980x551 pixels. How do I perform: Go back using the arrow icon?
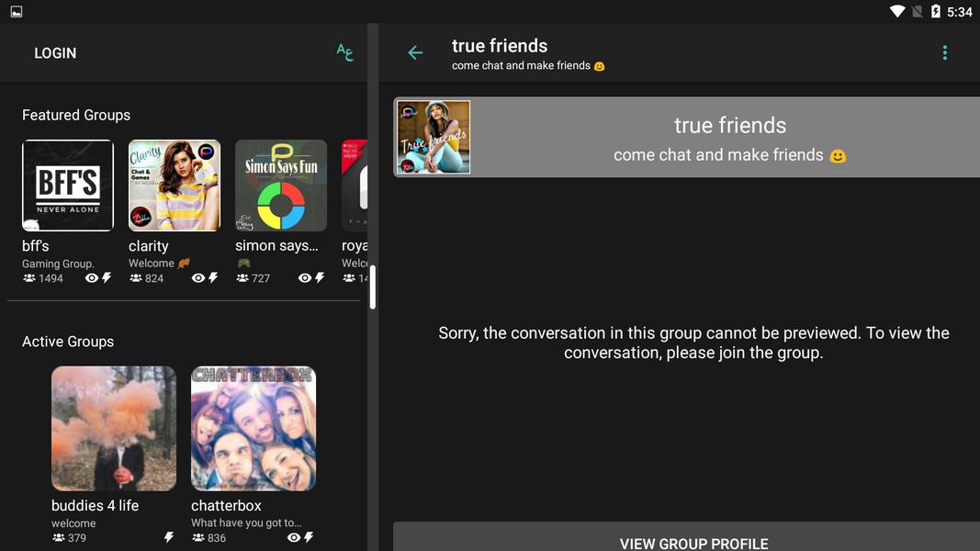415,53
